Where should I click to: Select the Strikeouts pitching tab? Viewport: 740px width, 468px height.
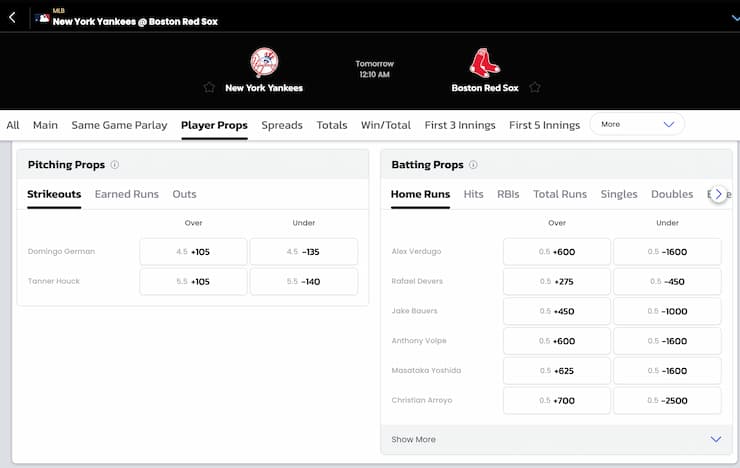click(x=54, y=194)
